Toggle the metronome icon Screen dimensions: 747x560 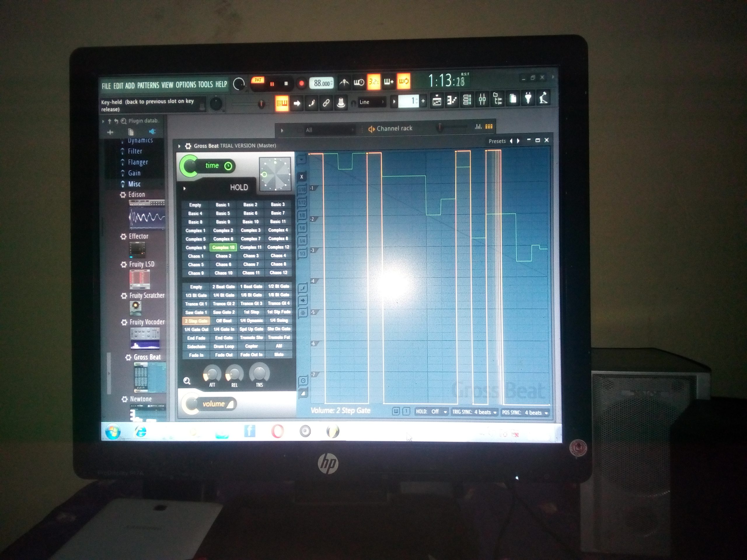click(344, 82)
